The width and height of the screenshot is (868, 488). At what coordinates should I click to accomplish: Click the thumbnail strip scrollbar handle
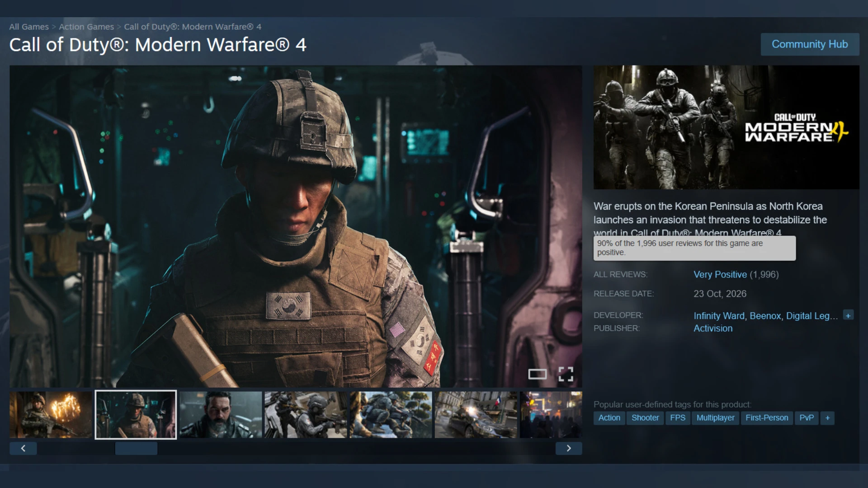pyautogui.click(x=136, y=448)
